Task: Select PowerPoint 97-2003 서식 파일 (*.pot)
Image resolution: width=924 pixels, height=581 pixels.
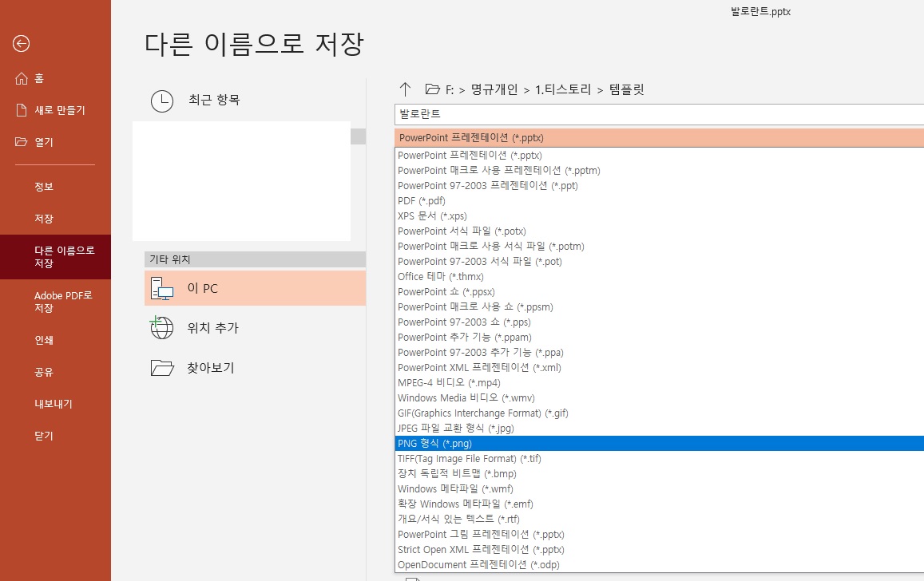Action: (660, 261)
